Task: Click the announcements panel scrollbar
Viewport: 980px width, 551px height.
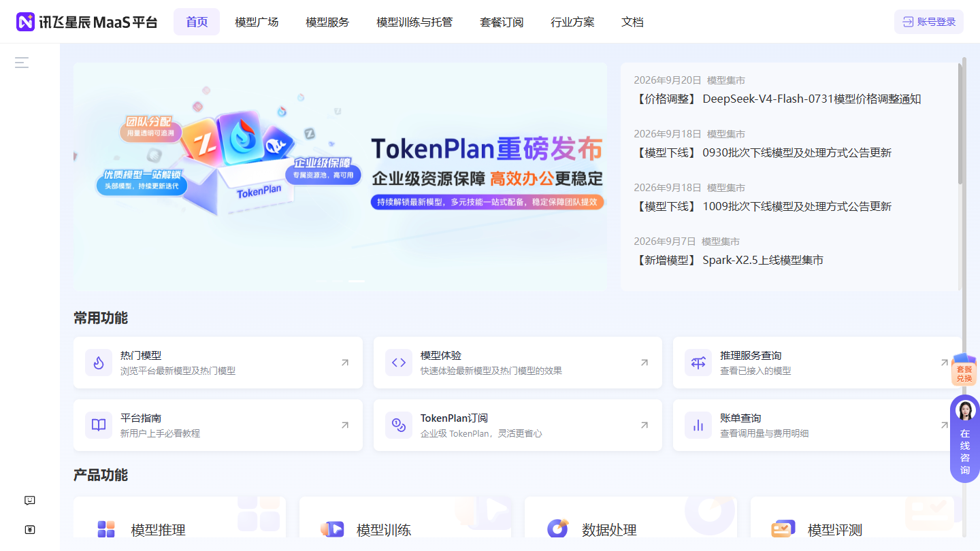Action: 960,124
